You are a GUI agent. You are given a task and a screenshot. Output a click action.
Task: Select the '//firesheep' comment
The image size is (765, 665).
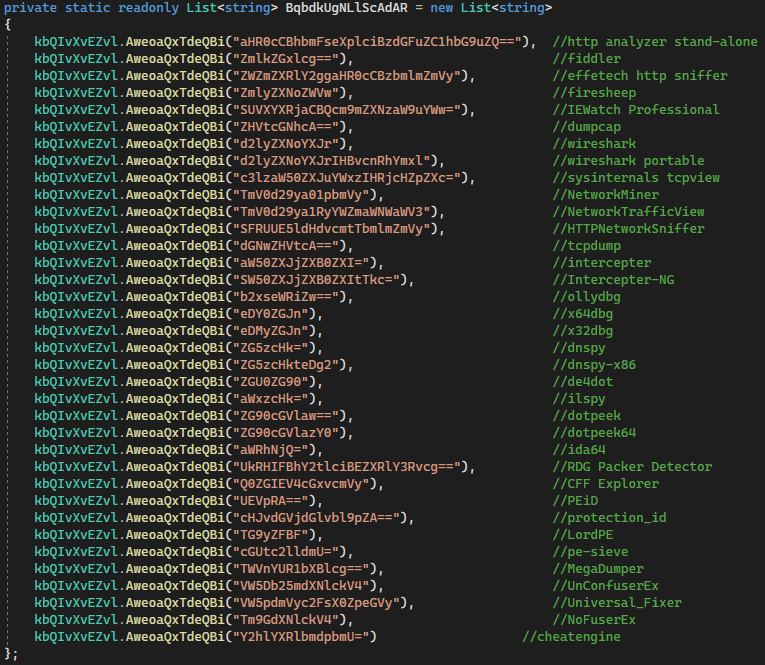click(594, 93)
